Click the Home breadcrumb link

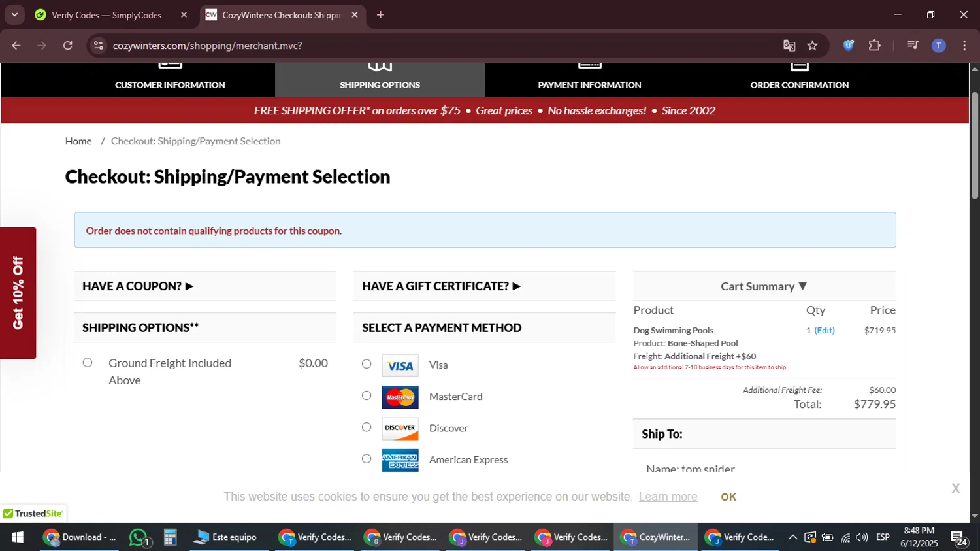pyautogui.click(x=78, y=141)
